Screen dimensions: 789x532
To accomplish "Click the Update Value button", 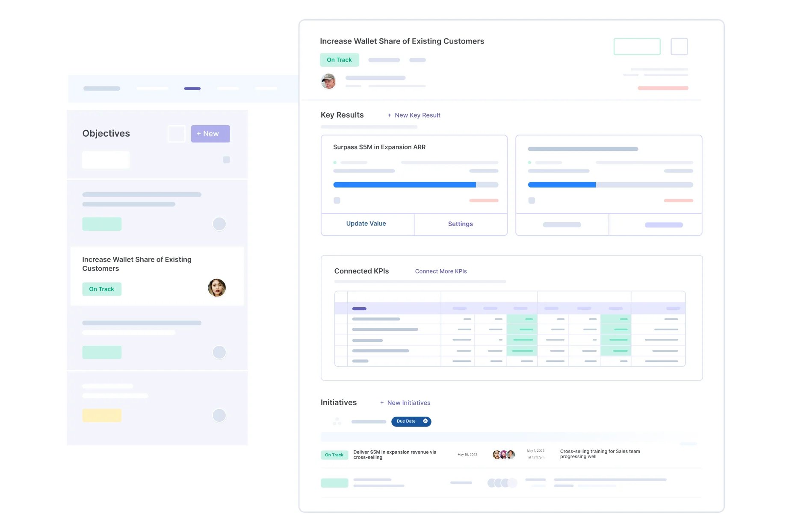I will coord(366,224).
